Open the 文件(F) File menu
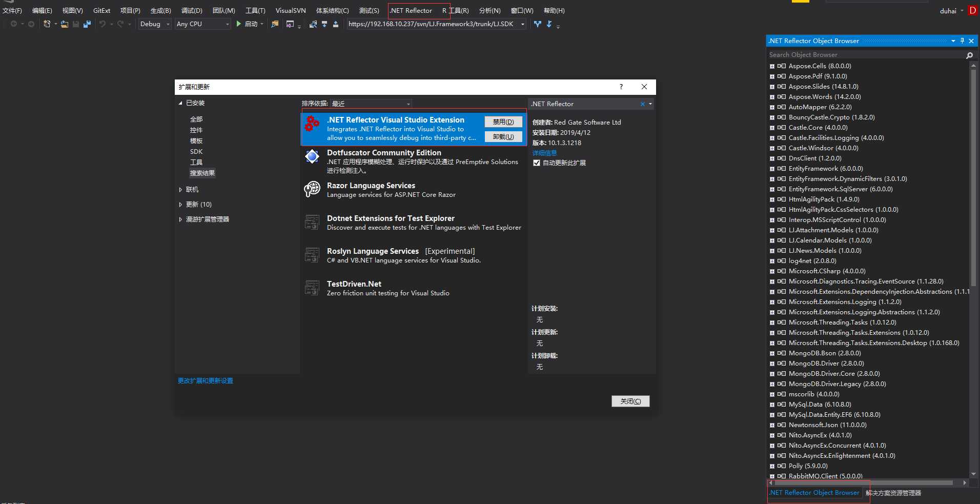The width and height of the screenshot is (980, 504). (x=12, y=11)
